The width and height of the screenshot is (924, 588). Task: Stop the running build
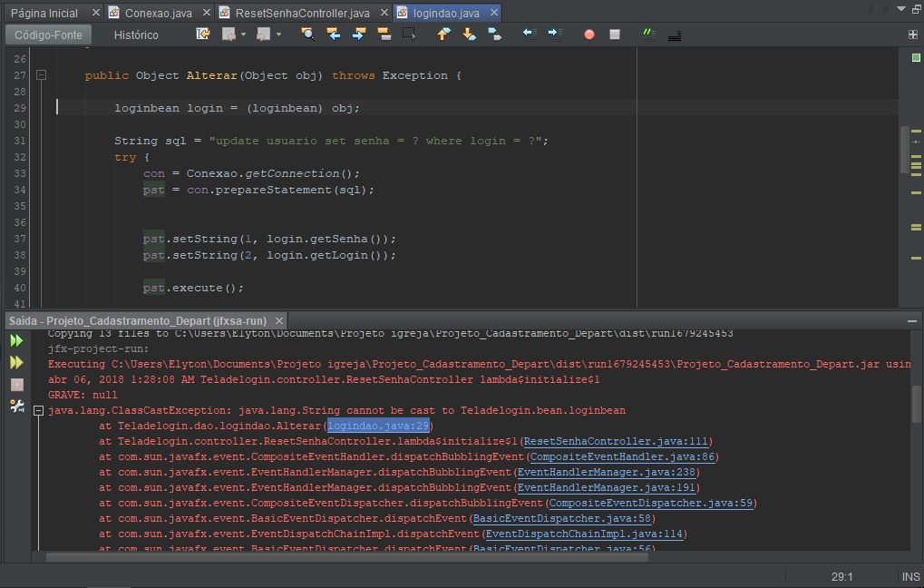click(x=16, y=385)
